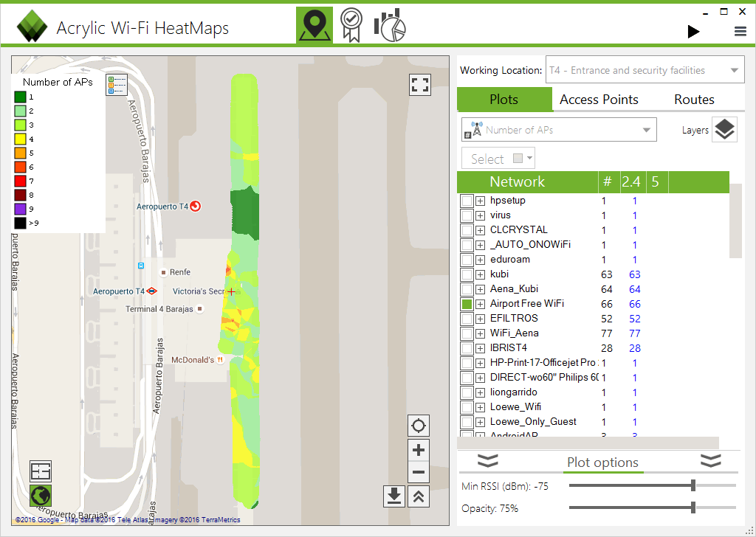Open the Working Location dropdown
The height and width of the screenshot is (537, 756).
pyautogui.click(x=645, y=70)
